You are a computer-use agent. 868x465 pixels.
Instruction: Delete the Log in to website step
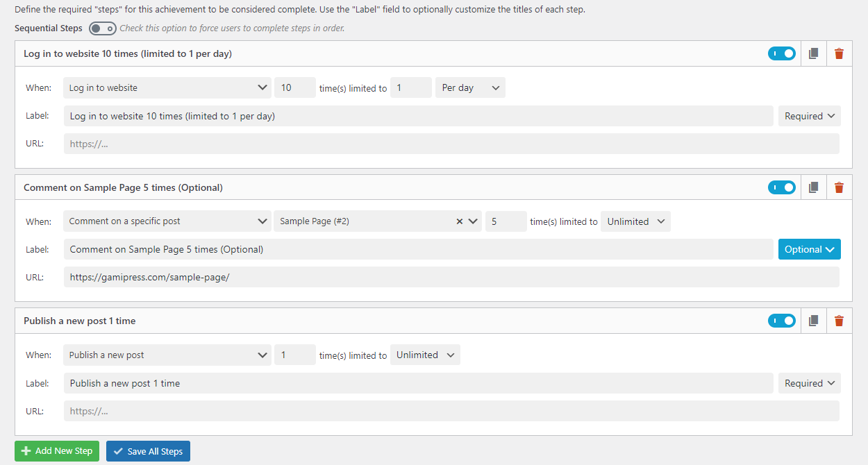839,53
